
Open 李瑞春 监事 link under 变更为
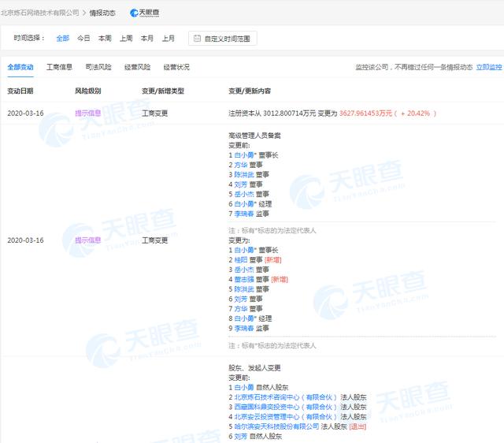pos(244,329)
